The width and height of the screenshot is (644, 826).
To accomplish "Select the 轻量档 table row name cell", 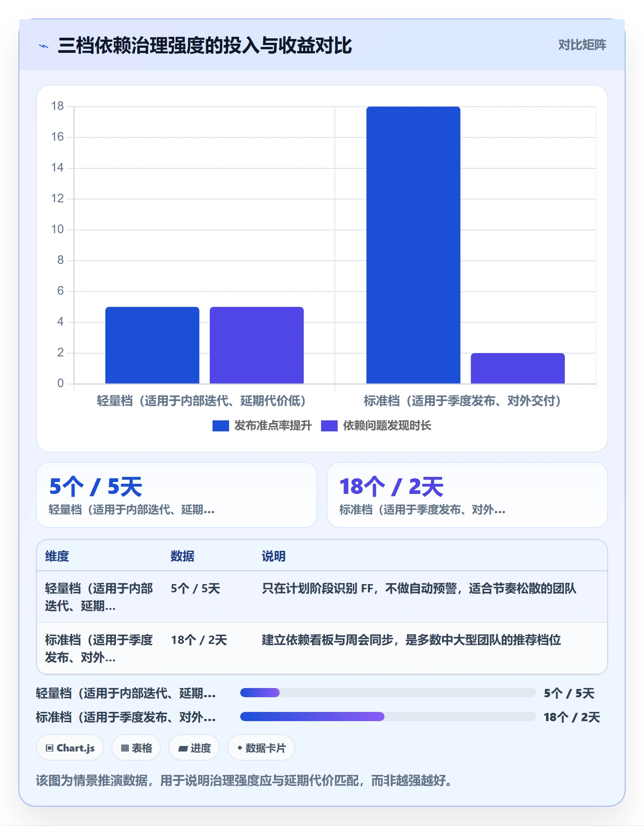I will pos(99,597).
